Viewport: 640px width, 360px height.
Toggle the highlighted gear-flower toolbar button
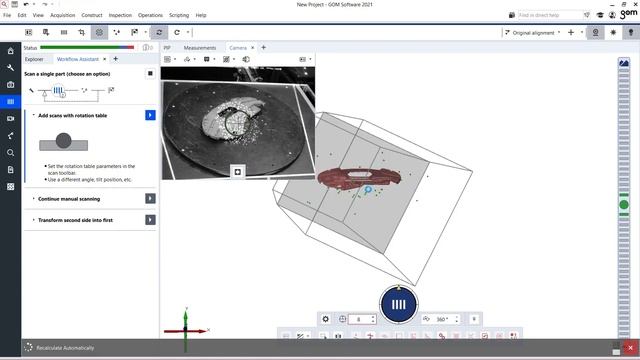point(99,32)
